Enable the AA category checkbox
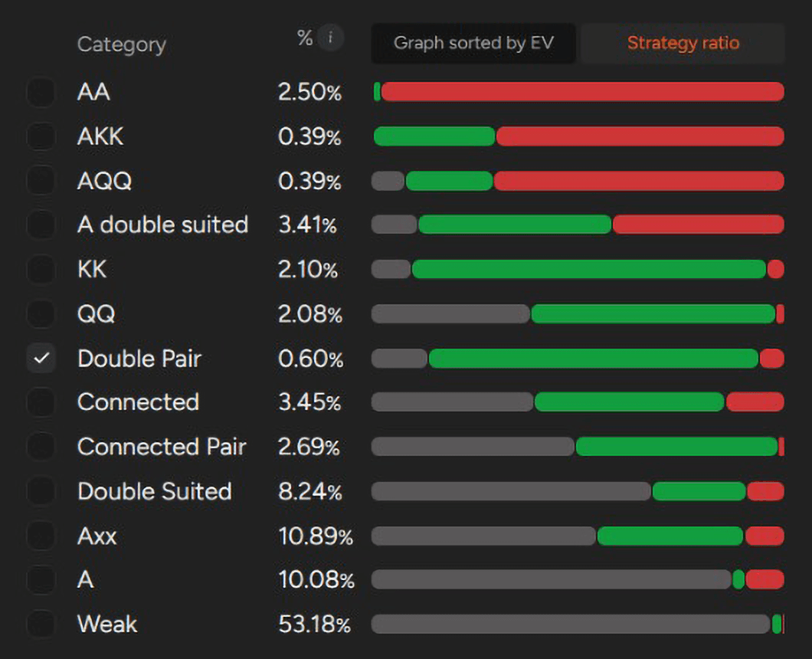Screen dimensions: 812x659 tap(41, 92)
